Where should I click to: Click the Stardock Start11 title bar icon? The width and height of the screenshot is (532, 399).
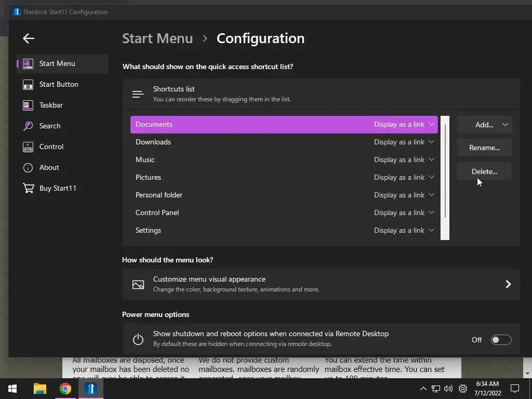(17, 12)
